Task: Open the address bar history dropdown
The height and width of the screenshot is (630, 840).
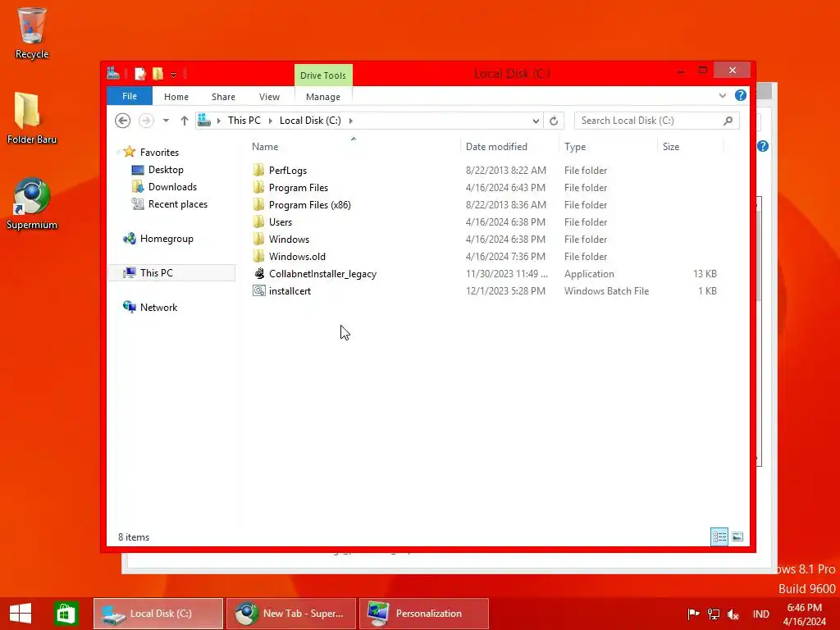Action: [x=536, y=121]
